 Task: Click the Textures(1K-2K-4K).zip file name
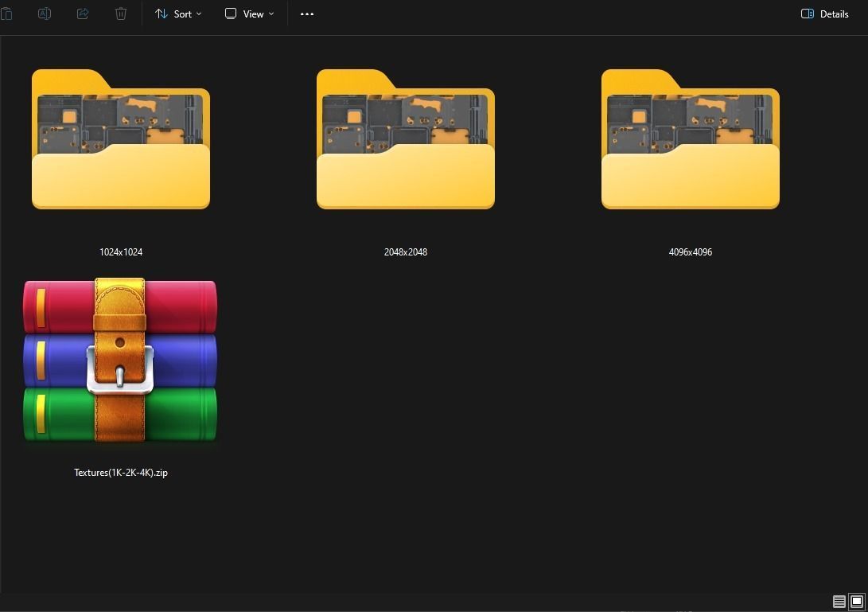[121, 473]
